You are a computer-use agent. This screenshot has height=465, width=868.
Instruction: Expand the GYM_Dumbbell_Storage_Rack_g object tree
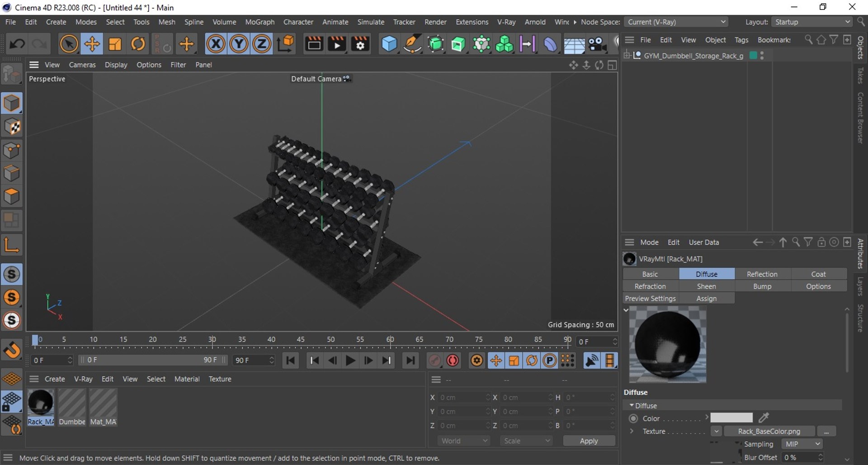click(x=627, y=55)
